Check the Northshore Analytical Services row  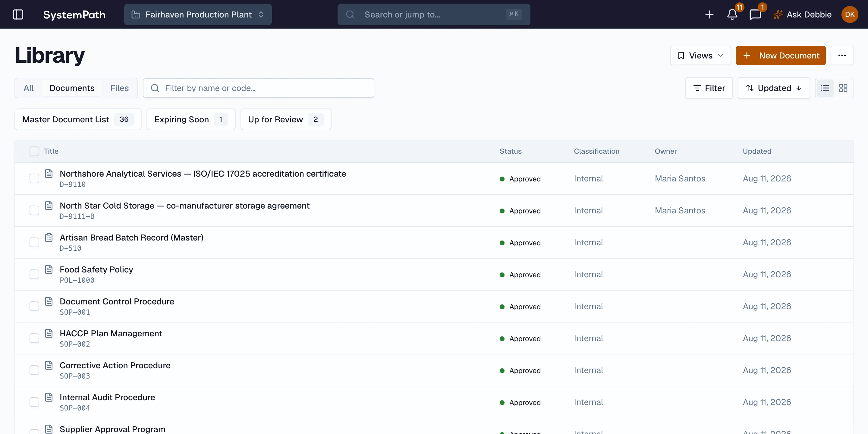34,179
